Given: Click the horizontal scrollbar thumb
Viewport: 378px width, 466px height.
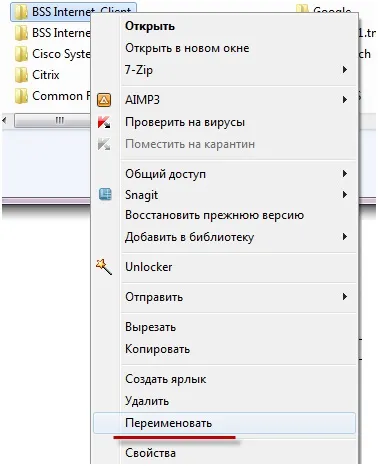Looking at the screenshot, I should coord(53,120).
